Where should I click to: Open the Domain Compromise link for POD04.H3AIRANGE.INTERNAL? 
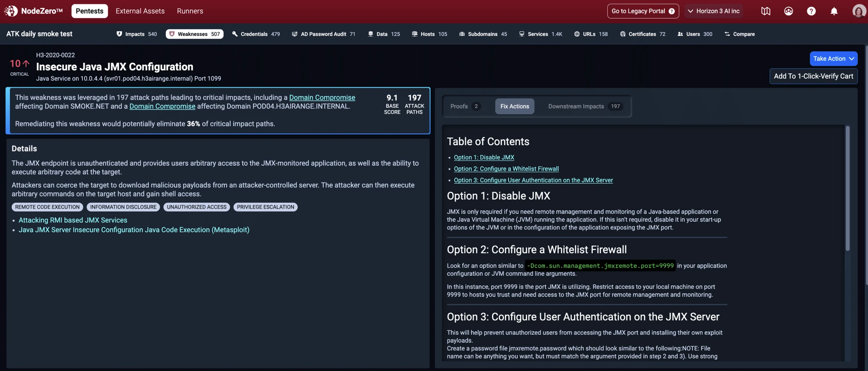pyautogui.click(x=162, y=106)
